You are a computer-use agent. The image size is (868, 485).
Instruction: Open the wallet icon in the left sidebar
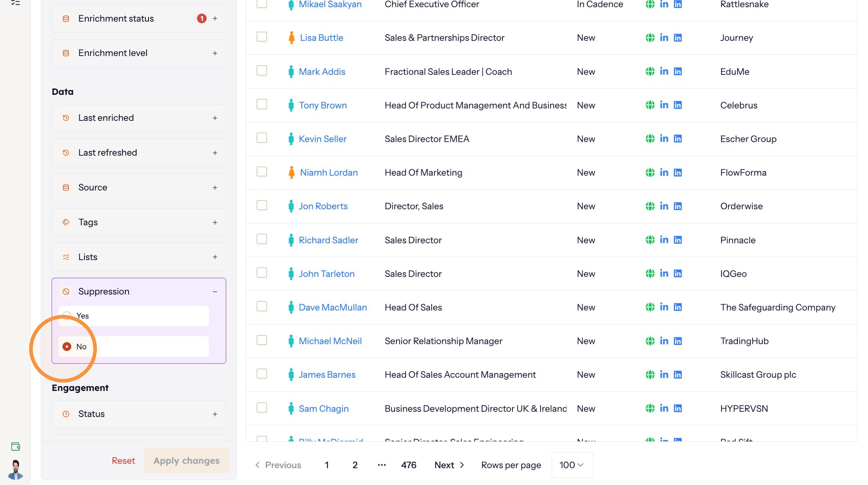point(16,447)
